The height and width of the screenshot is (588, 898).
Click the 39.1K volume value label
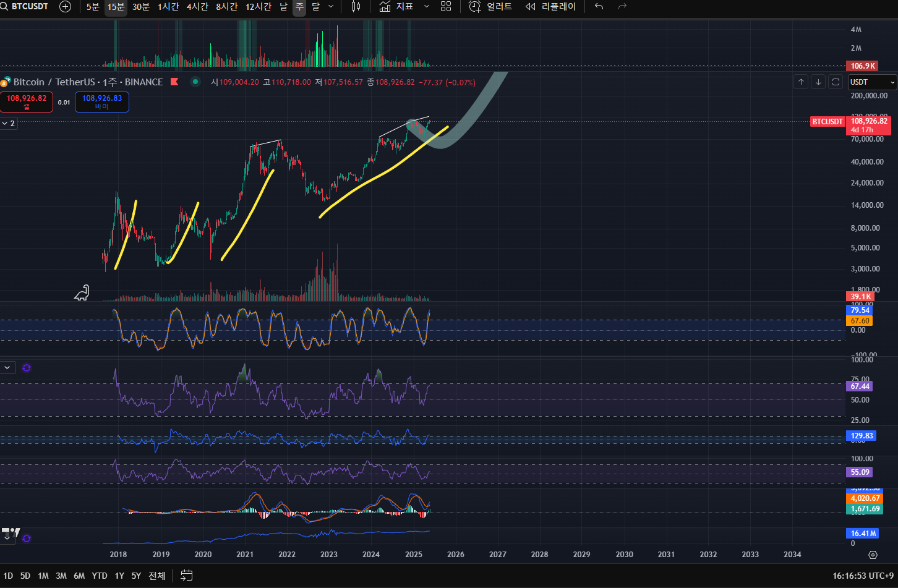[x=860, y=297]
